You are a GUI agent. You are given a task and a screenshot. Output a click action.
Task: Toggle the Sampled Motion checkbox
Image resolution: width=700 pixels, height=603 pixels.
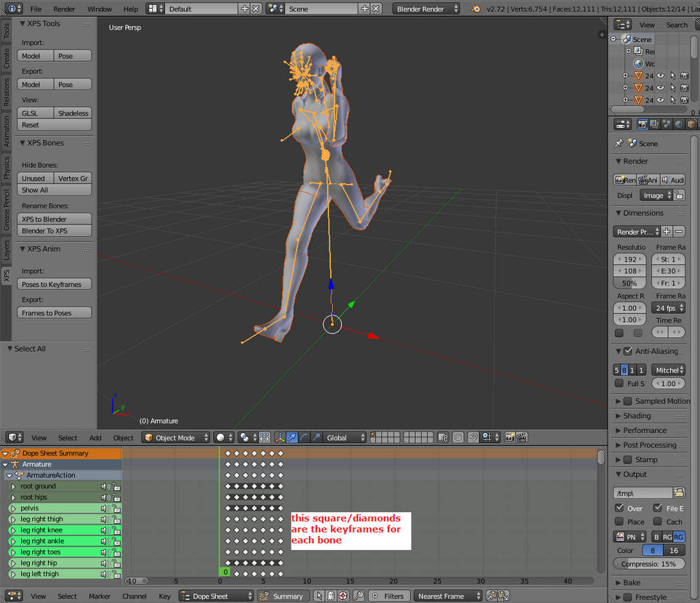628,401
